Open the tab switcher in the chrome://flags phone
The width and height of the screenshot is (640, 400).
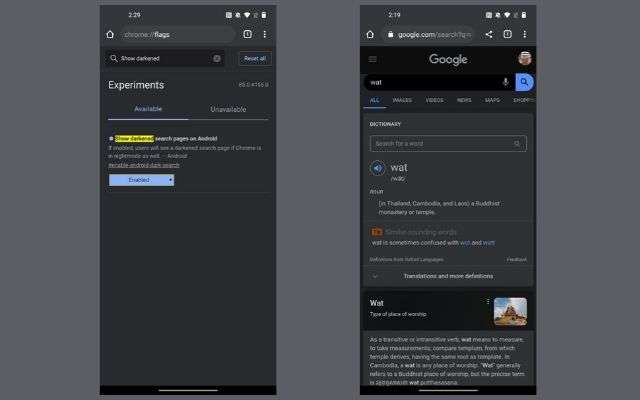pyautogui.click(x=247, y=34)
